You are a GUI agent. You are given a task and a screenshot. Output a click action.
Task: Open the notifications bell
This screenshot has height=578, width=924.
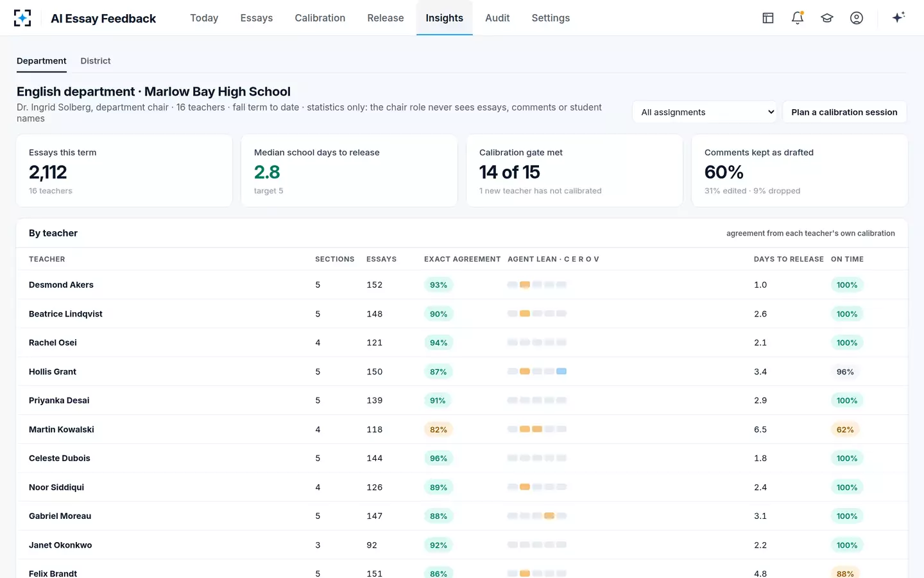pyautogui.click(x=798, y=18)
